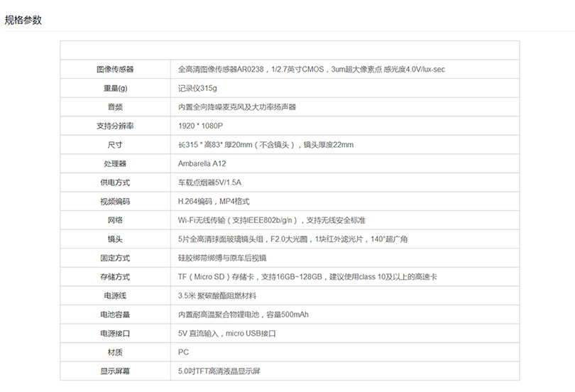
Task: Select the 电池容量 label cell
Action: click(115, 315)
